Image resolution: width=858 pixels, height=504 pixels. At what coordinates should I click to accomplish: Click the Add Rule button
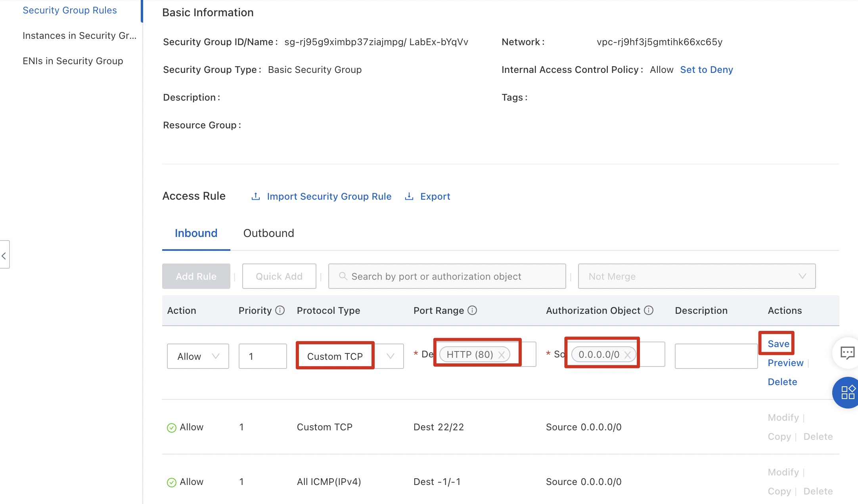[196, 276]
